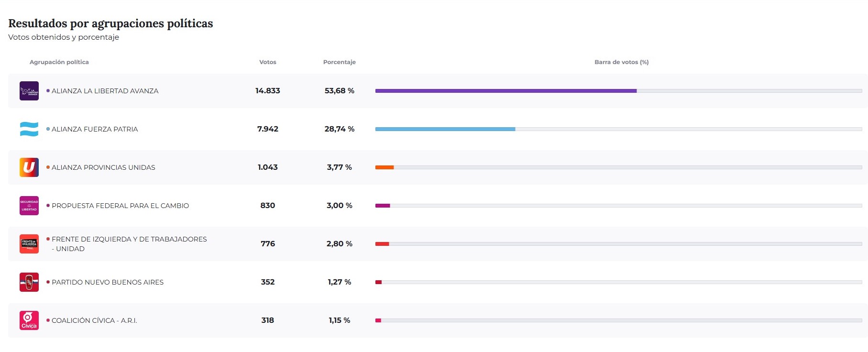Click the Provincias Unidas 'U' logo
Screen dimensions: 868x352
[x=29, y=167]
